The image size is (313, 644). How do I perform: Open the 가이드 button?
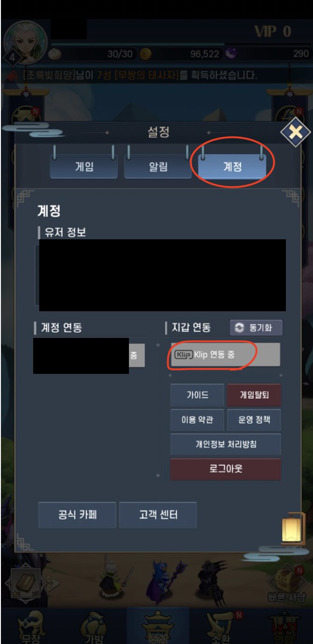click(197, 395)
